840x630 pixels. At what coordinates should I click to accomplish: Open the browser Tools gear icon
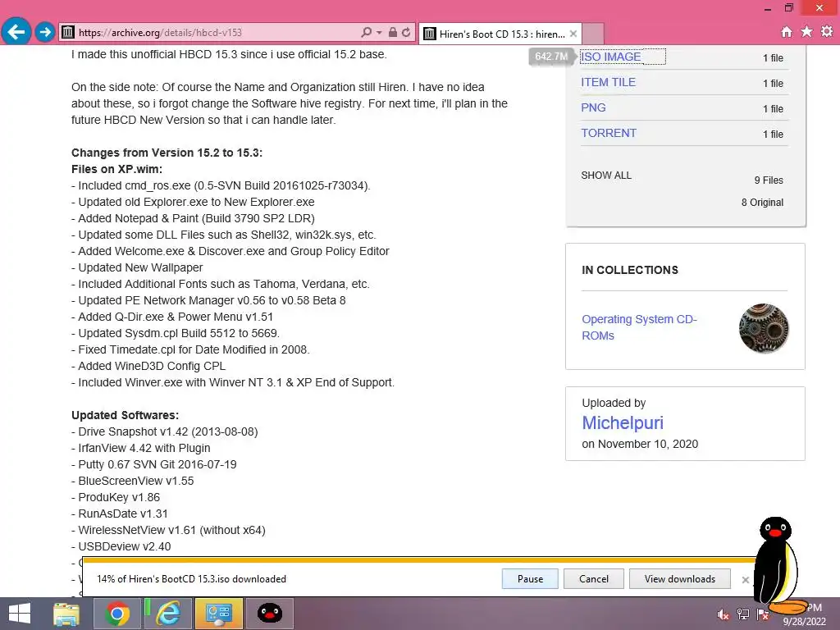click(x=827, y=32)
